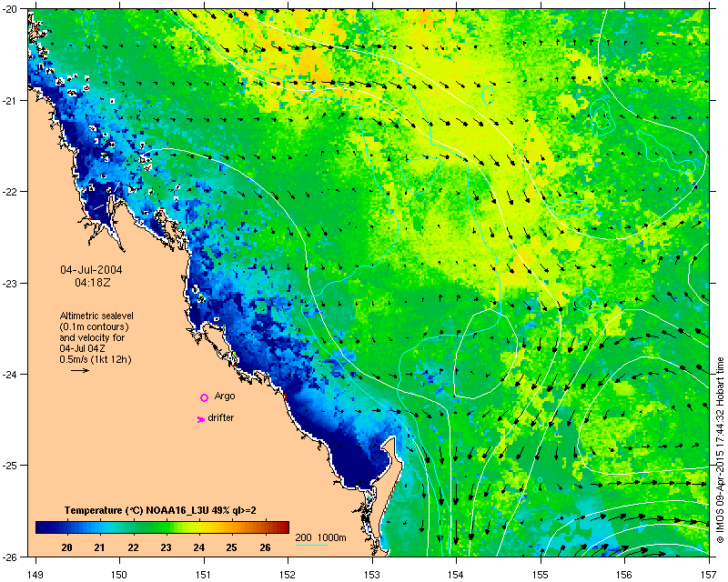The height and width of the screenshot is (582, 728).
Task: Click the 'drifter' legend label
Action: pyautogui.click(x=220, y=417)
